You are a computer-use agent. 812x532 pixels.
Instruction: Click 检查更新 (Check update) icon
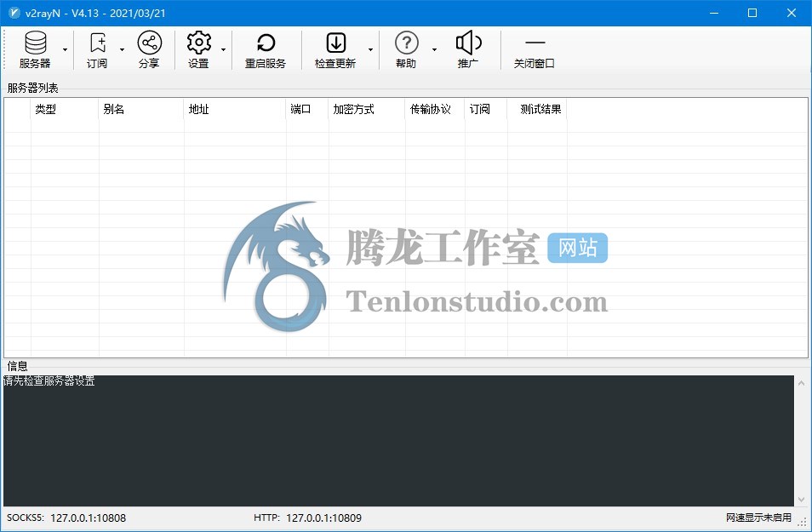[335, 49]
